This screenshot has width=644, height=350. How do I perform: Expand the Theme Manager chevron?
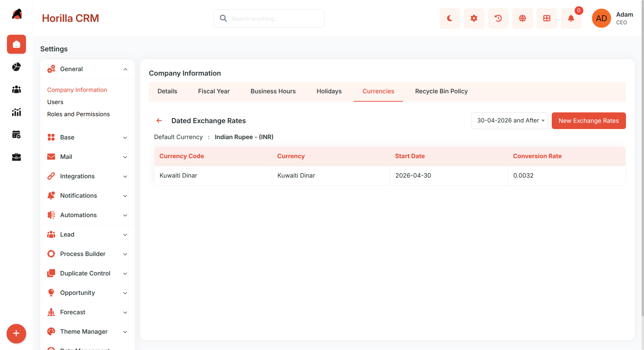coord(125,332)
